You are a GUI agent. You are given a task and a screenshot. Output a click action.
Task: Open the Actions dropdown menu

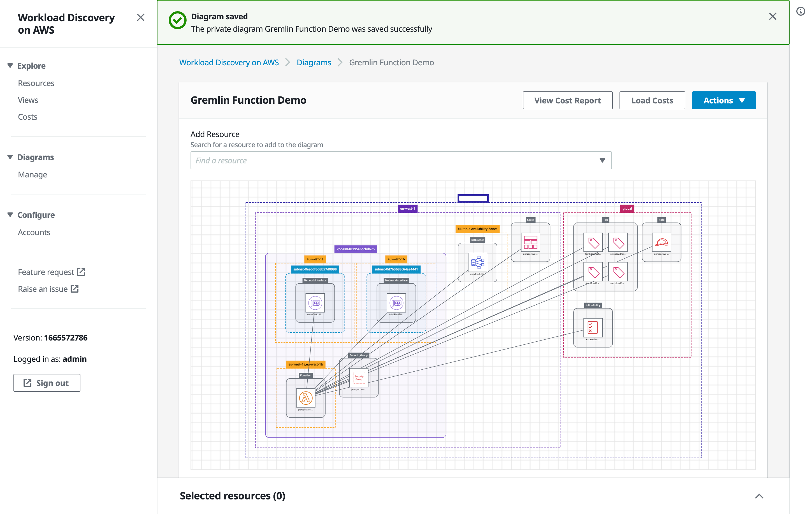(x=724, y=100)
